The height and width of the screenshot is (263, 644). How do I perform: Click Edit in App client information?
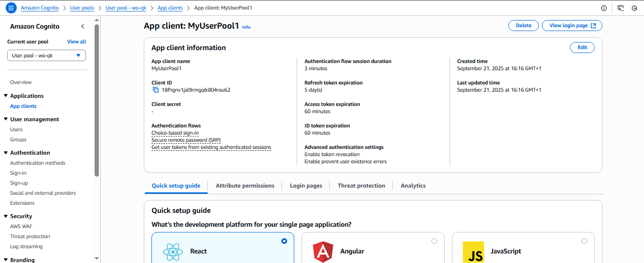tap(582, 47)
